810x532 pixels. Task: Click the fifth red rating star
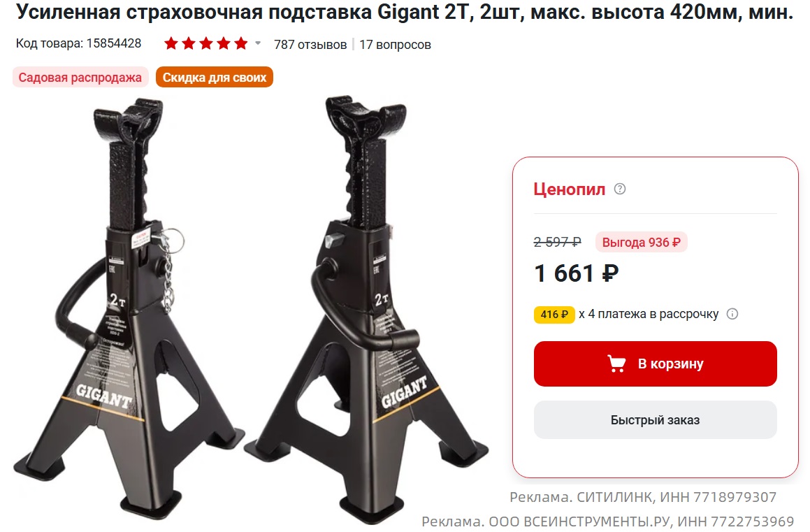[240, 44]
